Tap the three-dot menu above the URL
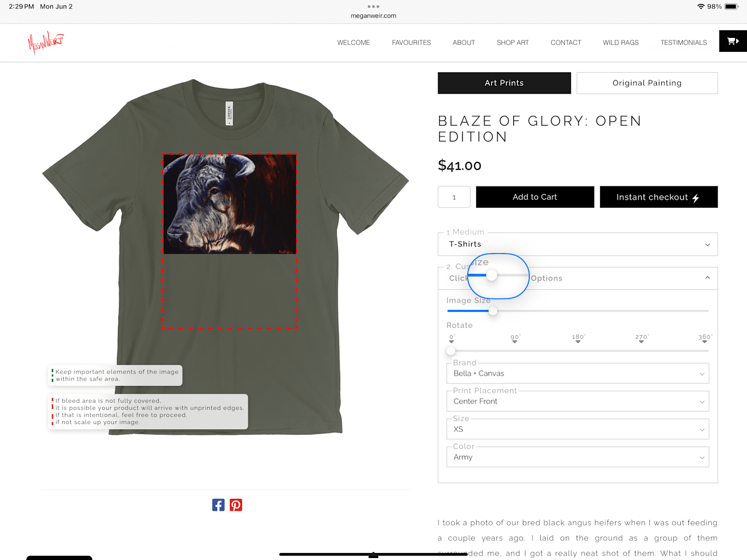Screen dimensions: 747x560 tap(373, 6)
